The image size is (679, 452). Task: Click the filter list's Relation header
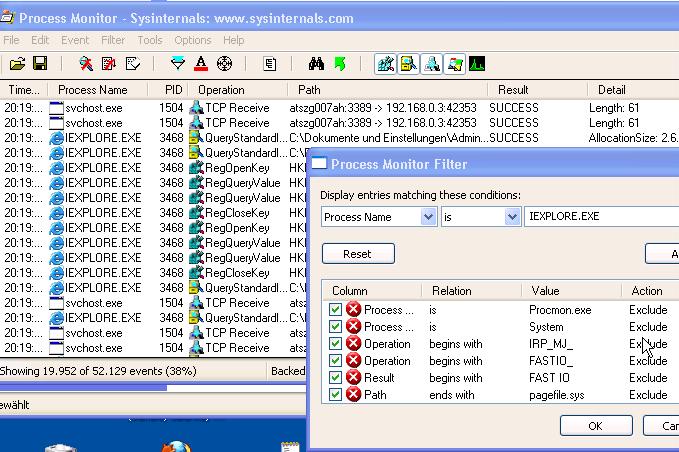click(x=471, y=291)
